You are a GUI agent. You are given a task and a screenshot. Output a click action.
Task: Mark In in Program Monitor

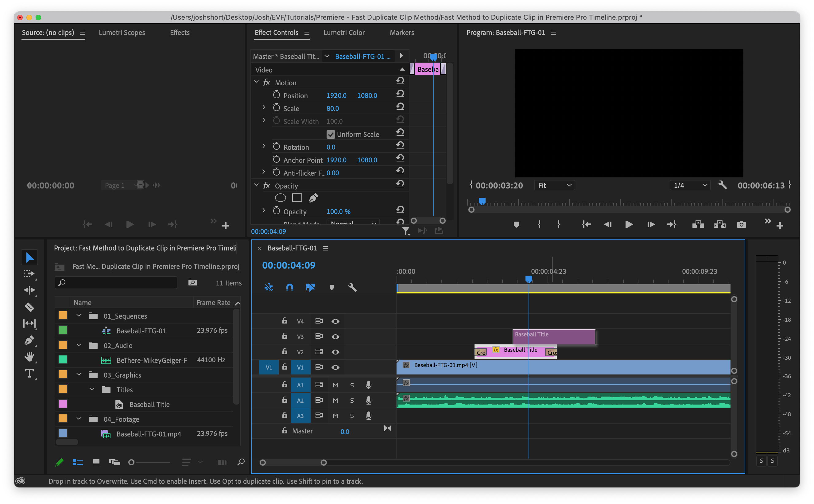pos(539,224)
